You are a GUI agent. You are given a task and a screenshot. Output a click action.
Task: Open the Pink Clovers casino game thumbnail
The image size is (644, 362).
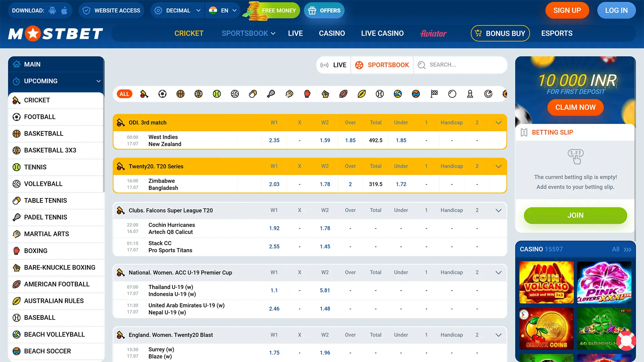(604, 282)
